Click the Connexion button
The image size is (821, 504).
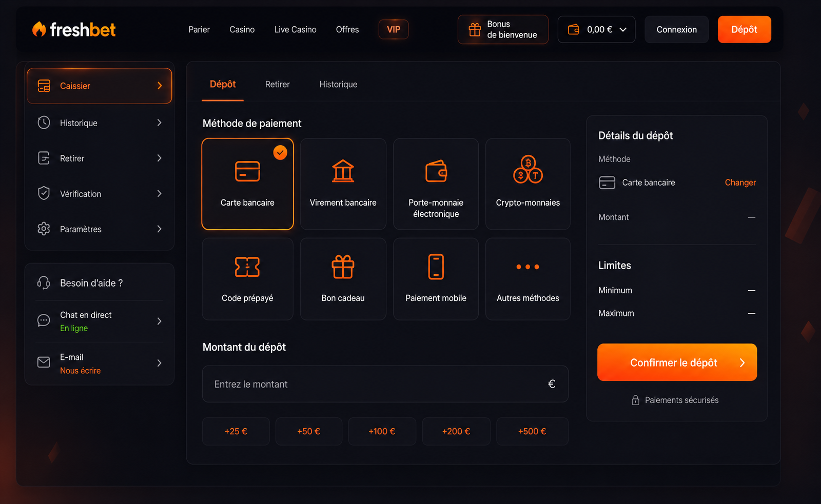pyautogui.click(x=676, y=29)
